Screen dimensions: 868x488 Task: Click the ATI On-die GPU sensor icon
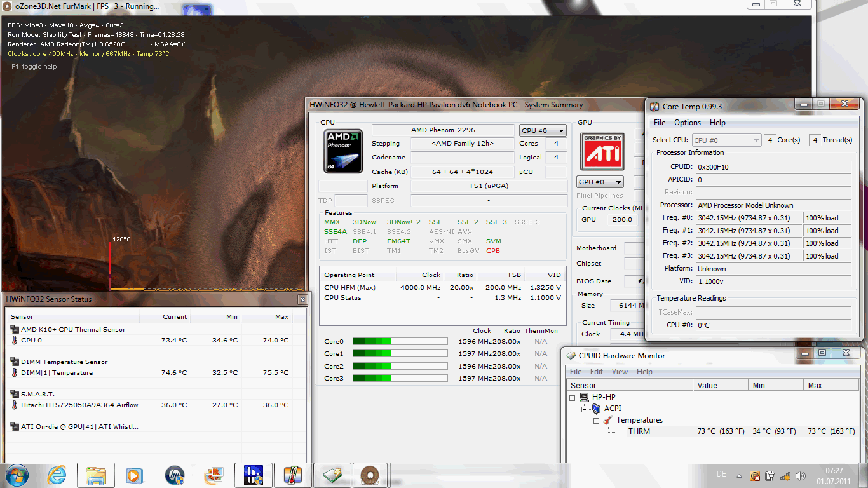(15, 426)
